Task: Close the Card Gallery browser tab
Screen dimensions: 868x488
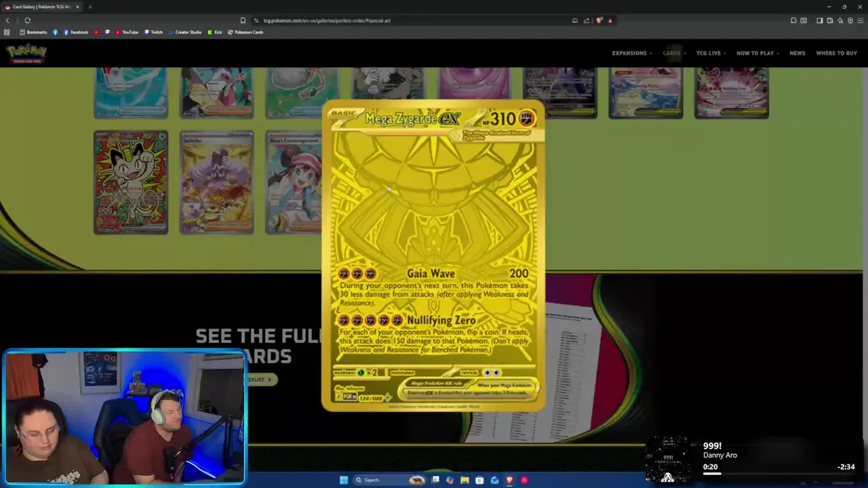Action: click(x=77, y=7)
